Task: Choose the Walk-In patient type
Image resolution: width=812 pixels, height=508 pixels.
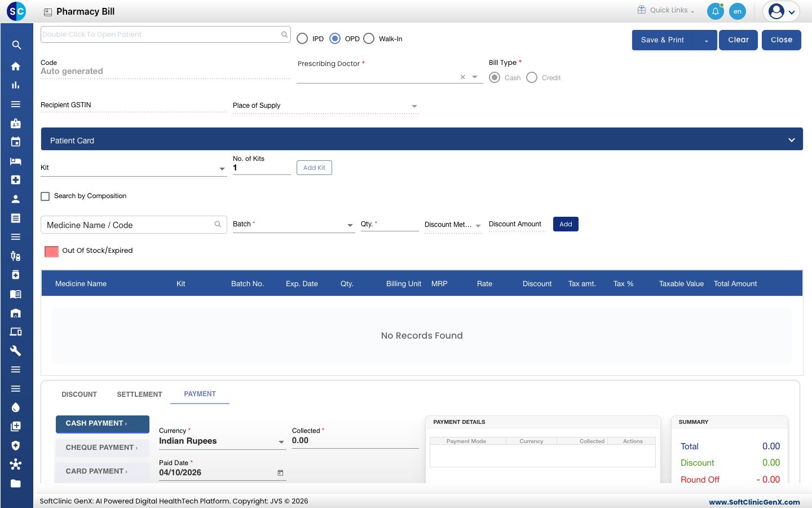Action: coord(369,38)
